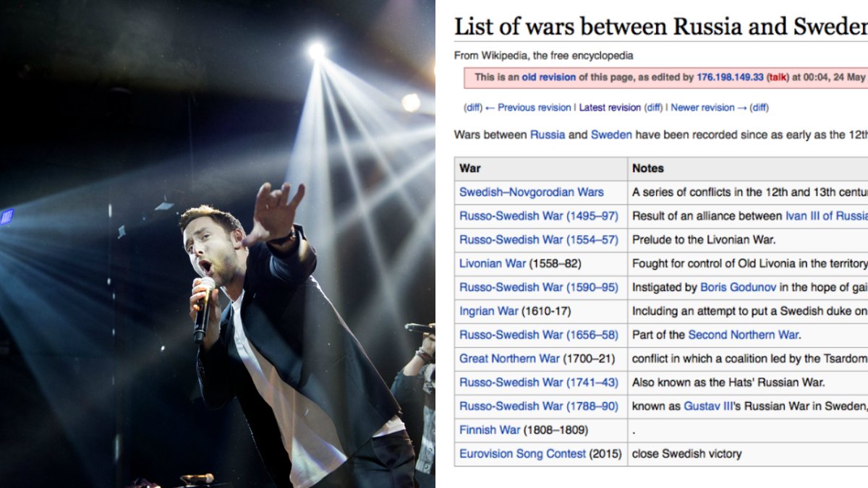This screenshot has height=488, width=868.
Task: Open the Latest revision link
Action: coord(610,108)
